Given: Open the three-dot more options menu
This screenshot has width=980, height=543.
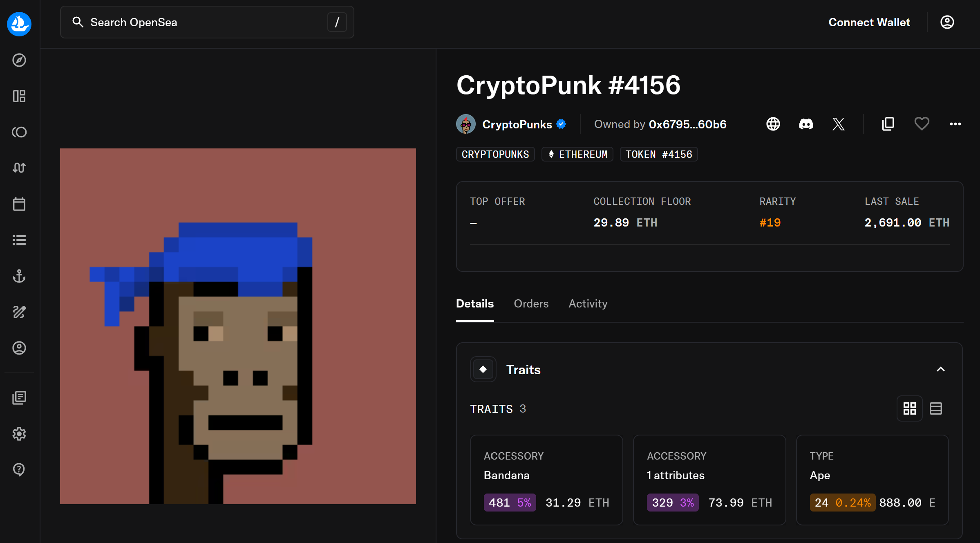Looking at the screenshot, I should (x=955, y=124).
